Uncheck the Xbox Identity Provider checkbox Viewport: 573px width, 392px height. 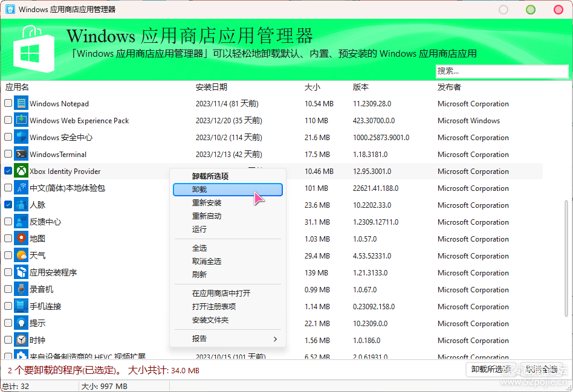click(8, 171)
